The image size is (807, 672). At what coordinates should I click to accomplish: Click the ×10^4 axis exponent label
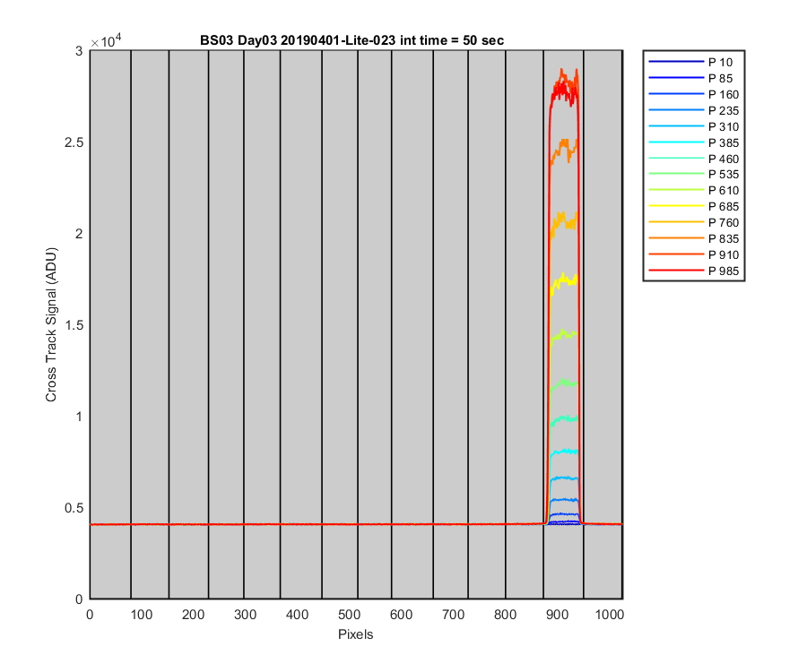click(106, 40)
